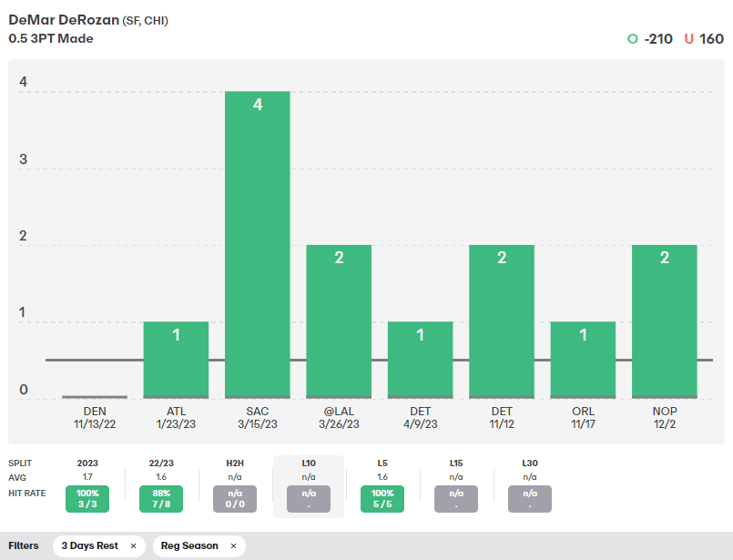Click the 88% 7/8 hit rate badge

(161, 499)
